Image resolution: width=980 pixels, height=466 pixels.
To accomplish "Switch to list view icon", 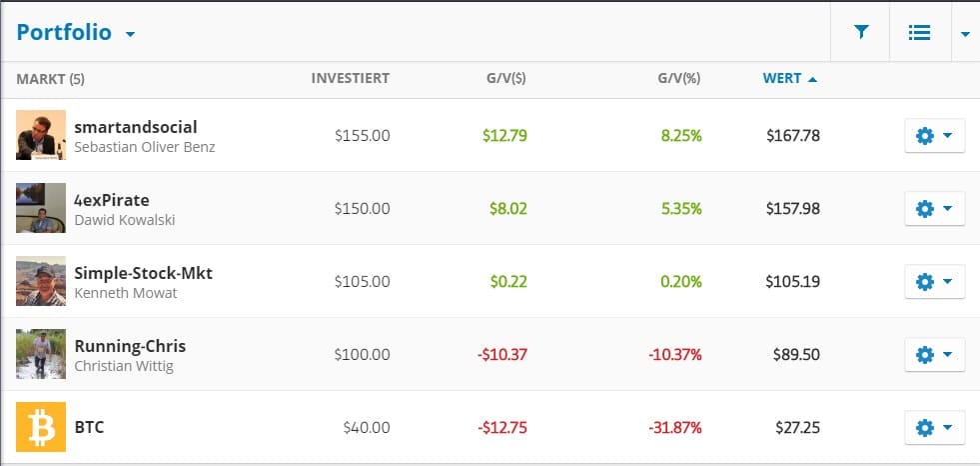I will click(x=919, y=32).
